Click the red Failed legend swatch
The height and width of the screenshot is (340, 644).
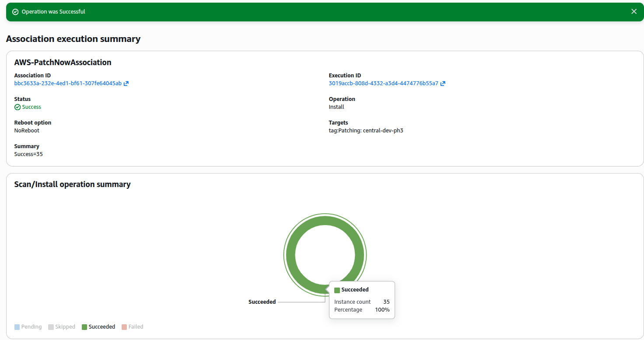(124, 327)
